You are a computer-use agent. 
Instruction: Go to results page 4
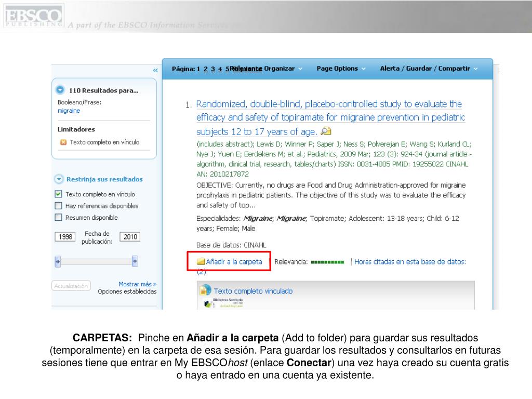pos(220,69)
